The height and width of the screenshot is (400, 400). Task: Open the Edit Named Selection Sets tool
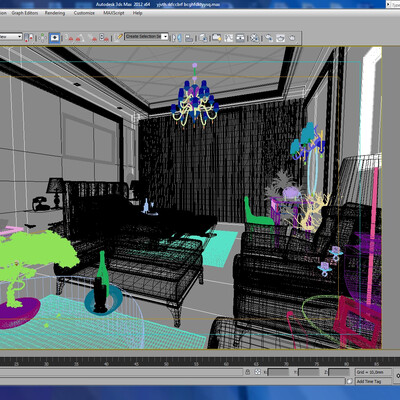click(x=118, y=37)
